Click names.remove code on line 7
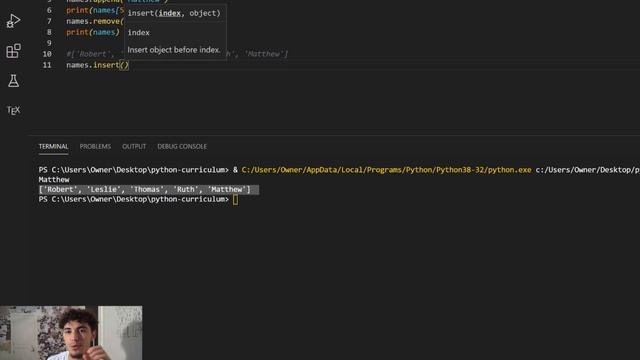640x360 pixels. pos(95,21)
